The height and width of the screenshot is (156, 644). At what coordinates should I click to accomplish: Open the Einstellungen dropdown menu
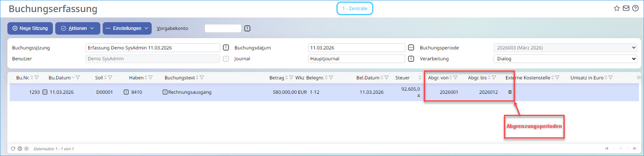(x=127, y=28)
